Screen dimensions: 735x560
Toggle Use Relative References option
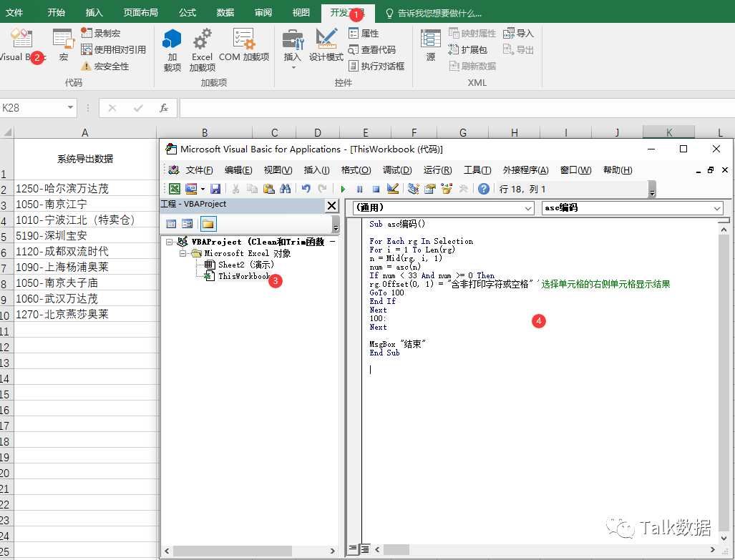point(114,49)
